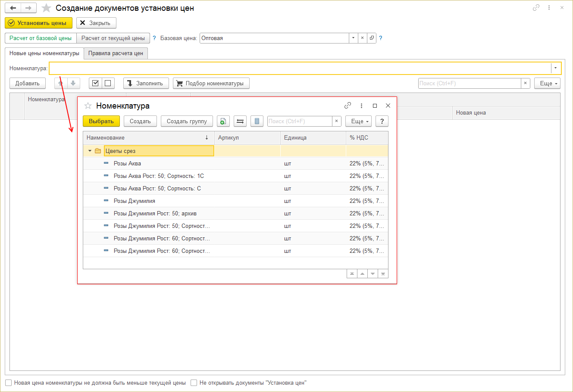The width and height of the screenshot is (573, 392).
Task: Copy link icon in Номенклатура dialog header
Action: (348, 106)
